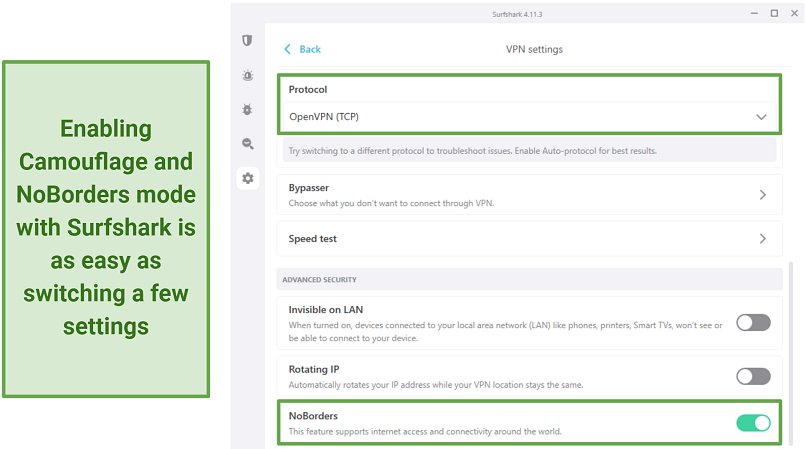
Task: Click the Back arrow chevron
Action: point(287,49)
